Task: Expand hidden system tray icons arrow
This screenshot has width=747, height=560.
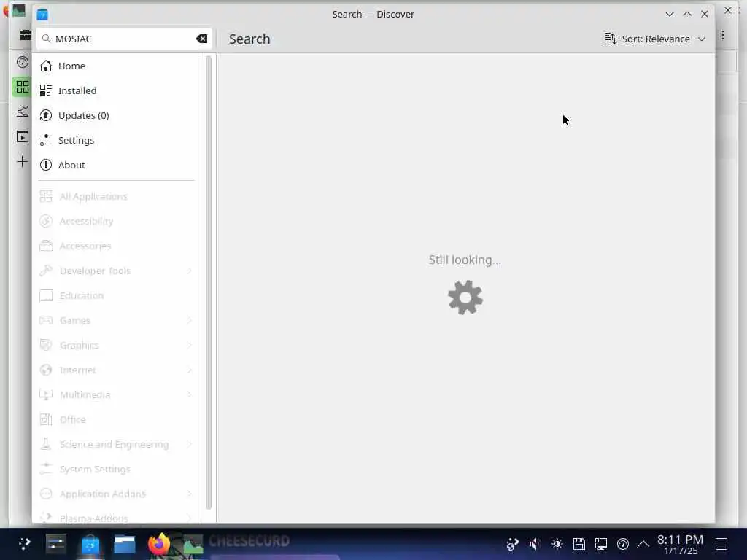Action: (643, 544)
